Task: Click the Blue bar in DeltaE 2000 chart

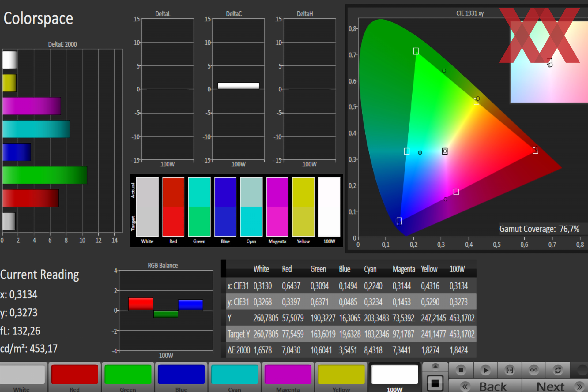Action: [x=17, y=152]
